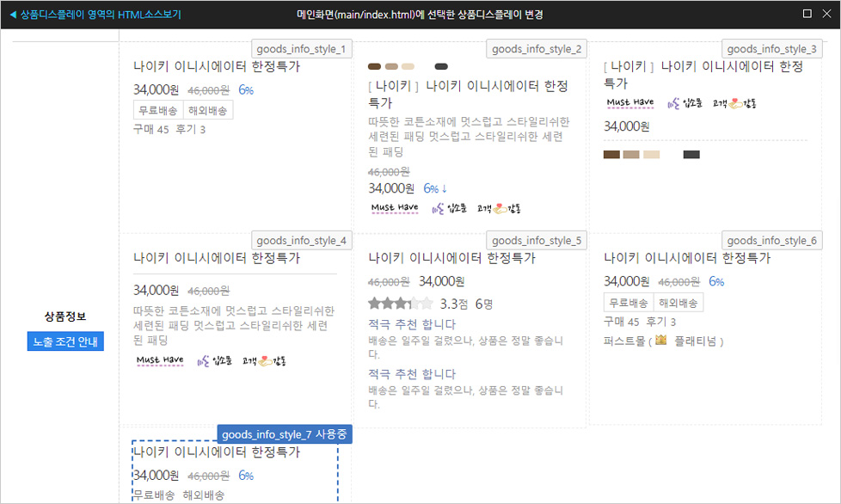
Task: Click the 6% ↓ discount in goods_info_style_2
Action: coord(435,188)
